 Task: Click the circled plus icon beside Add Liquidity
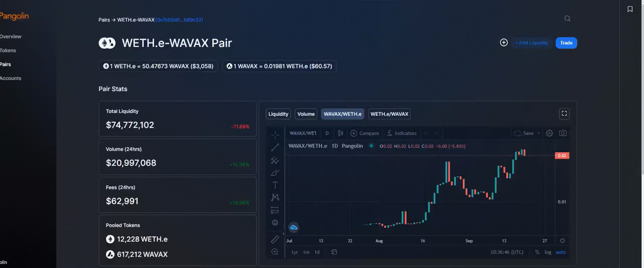coord(504,43)
